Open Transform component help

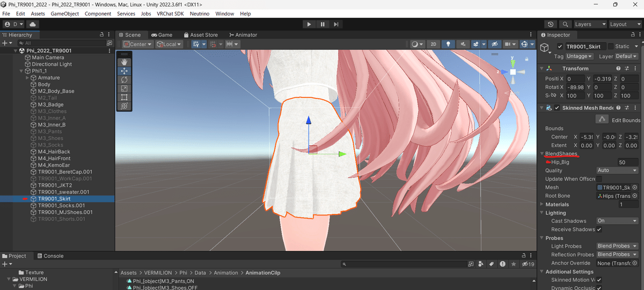619,69
